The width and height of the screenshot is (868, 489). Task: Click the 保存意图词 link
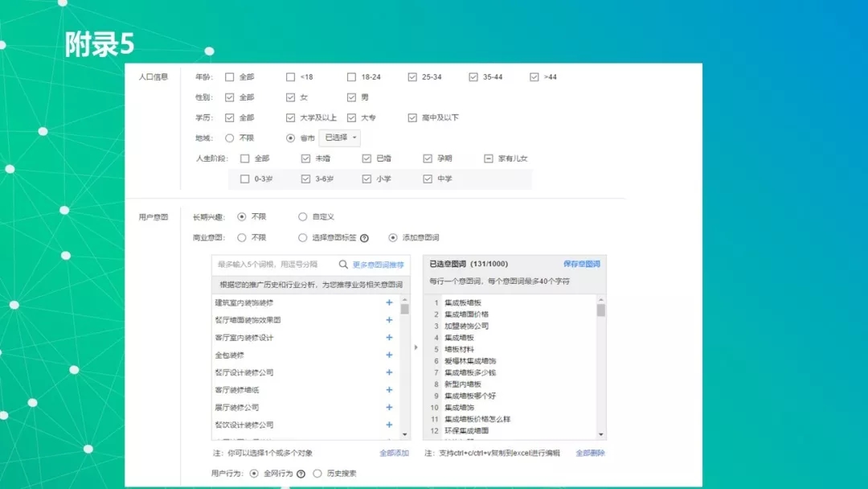(581, 264)
